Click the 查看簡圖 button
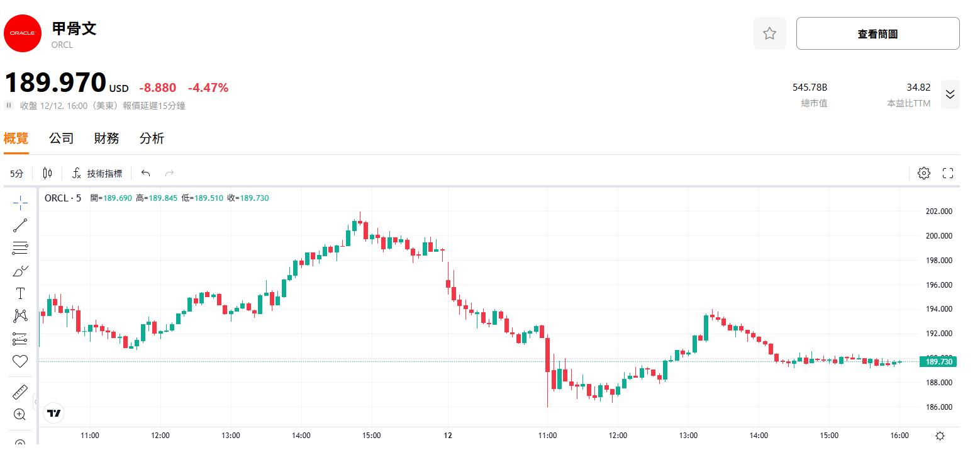 (877, 34)
